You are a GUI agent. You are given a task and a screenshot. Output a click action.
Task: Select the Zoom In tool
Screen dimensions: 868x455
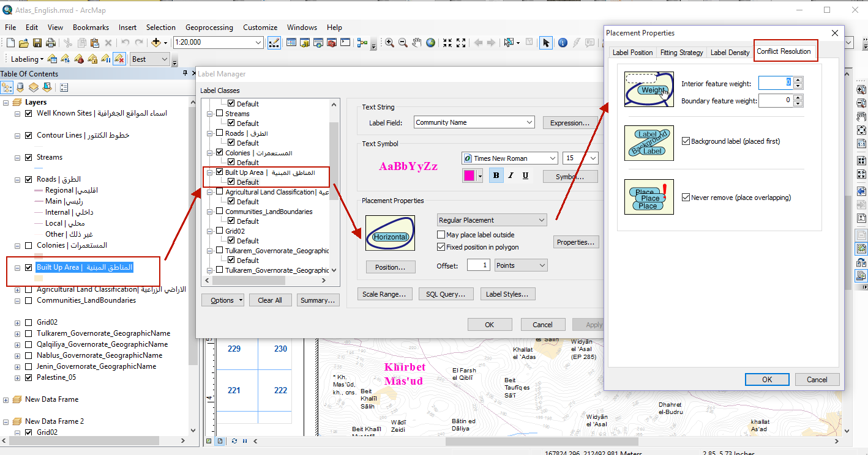(x=389, y=43)
